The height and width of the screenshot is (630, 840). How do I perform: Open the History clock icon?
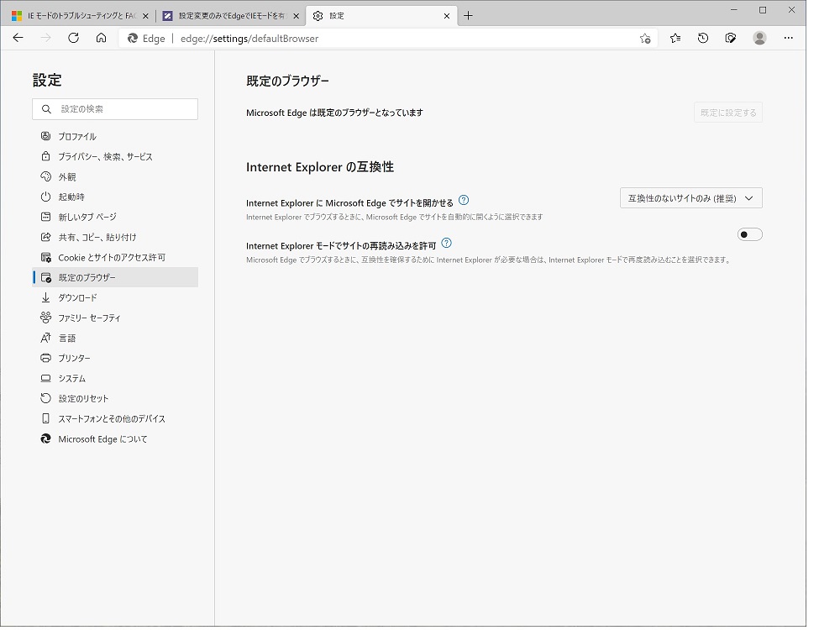tap(703, 38)
